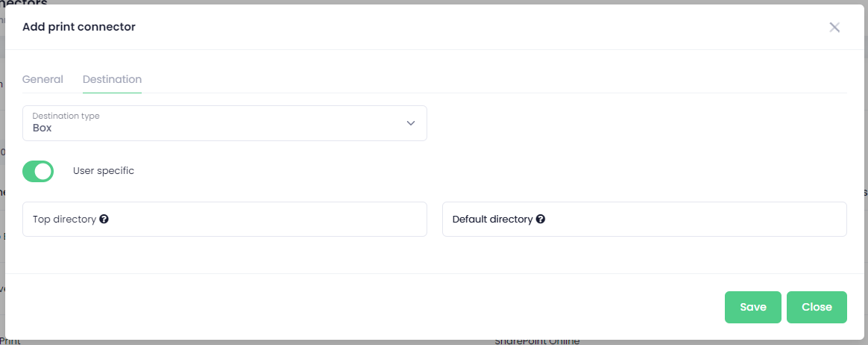Click the Print text behind the dialog
The image size is (868, 345).
point(10,341)
